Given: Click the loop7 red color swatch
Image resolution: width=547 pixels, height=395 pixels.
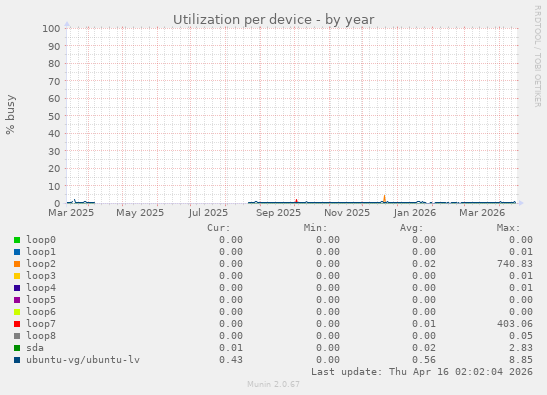Looking at the screenshot, I should pos(17,324).
